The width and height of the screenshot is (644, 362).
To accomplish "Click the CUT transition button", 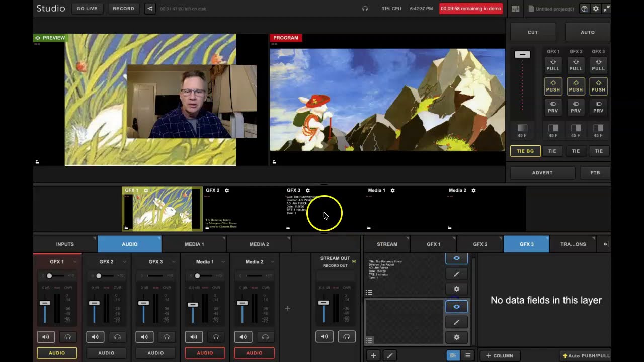I will coord(533,32).
